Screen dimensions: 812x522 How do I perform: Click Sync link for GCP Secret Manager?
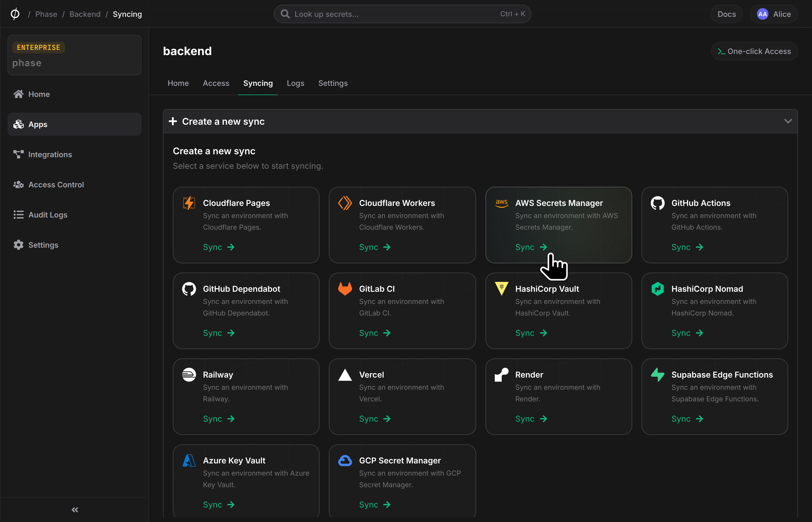[375, 504]
